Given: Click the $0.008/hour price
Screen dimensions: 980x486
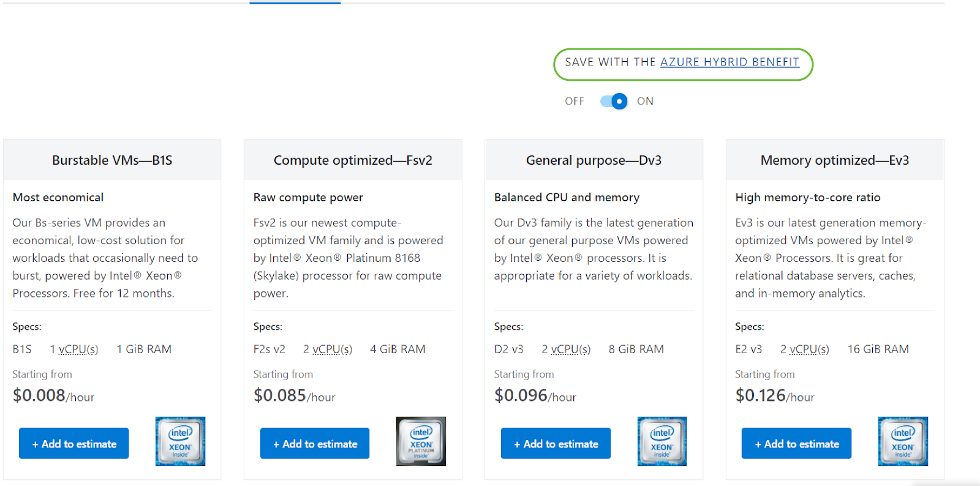Looking at the screenshot, I should click(53, 395).
